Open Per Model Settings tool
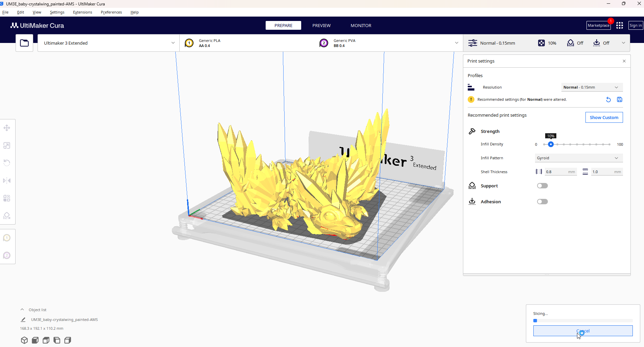Screen dimensions: 644x347 click(x=7, y=198)
